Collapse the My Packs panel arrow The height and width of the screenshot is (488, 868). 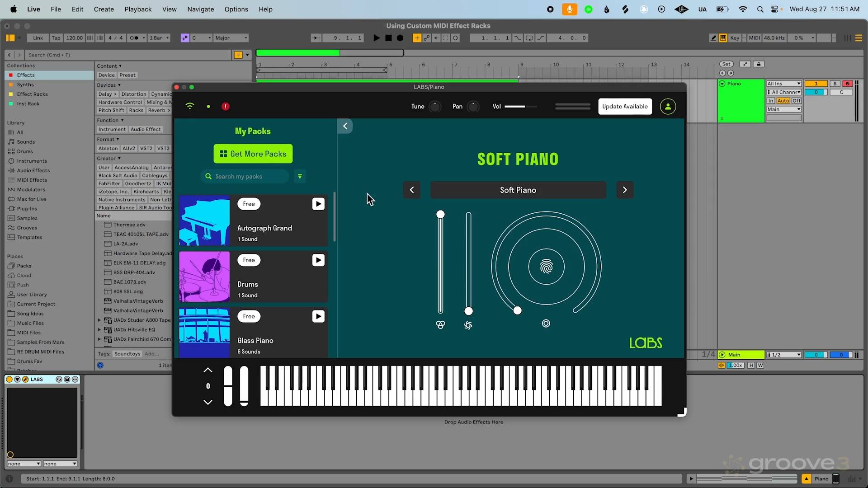[345, 126]
